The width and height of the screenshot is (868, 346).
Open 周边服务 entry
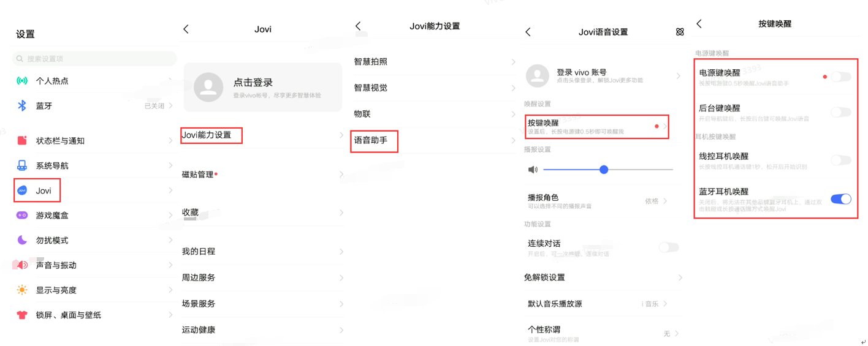click(263, 277)
